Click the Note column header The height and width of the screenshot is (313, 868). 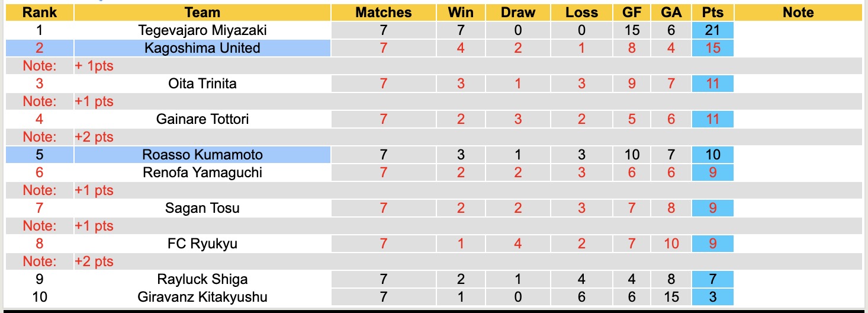coord(798,12)
